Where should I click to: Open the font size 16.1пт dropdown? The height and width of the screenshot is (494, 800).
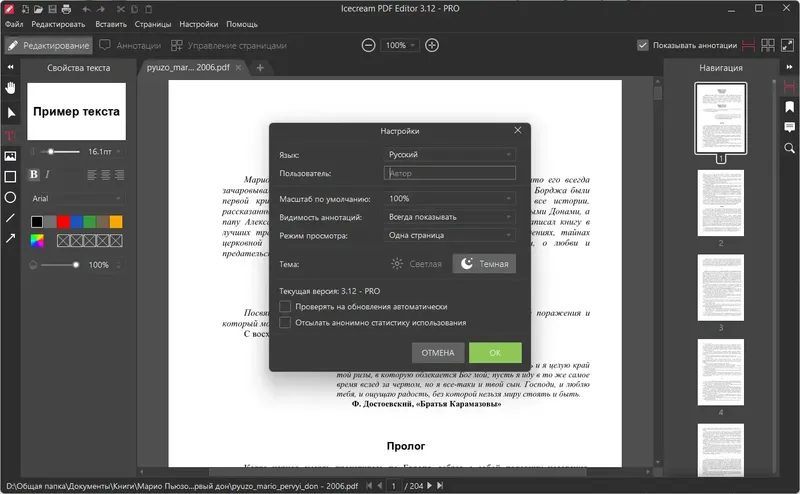click(104, 152)
